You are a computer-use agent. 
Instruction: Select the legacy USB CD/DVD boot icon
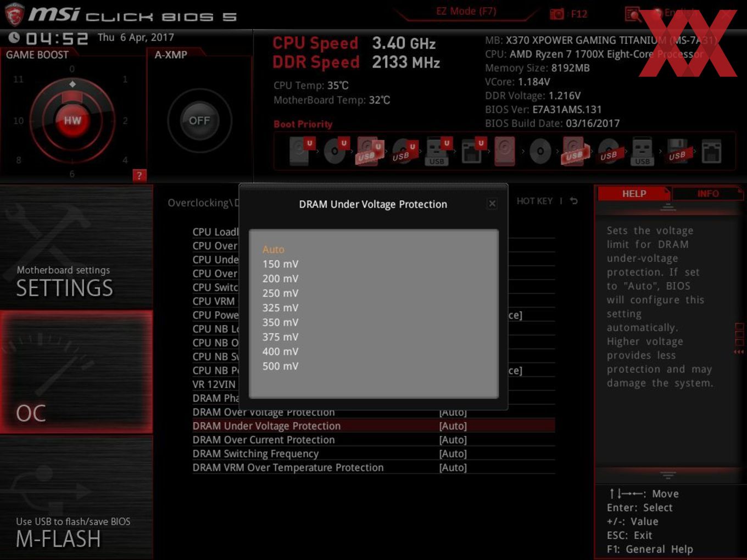(x=609, y=151)
